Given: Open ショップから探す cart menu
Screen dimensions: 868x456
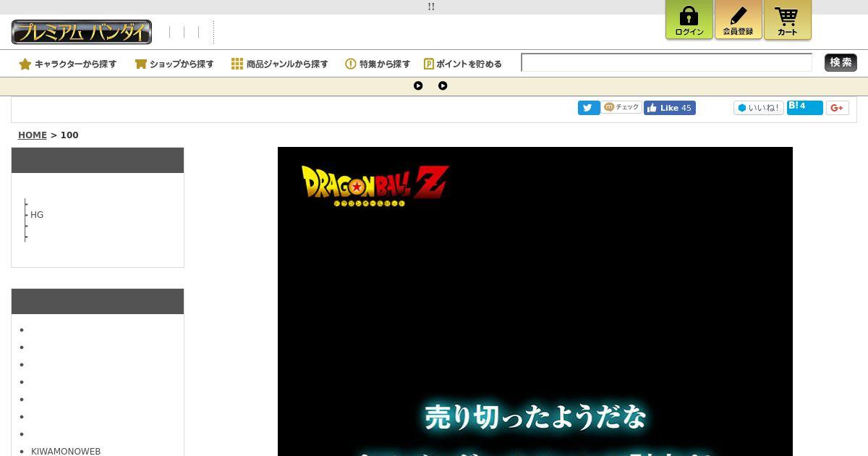Looking at the screenshot, I should coord(174,64).
